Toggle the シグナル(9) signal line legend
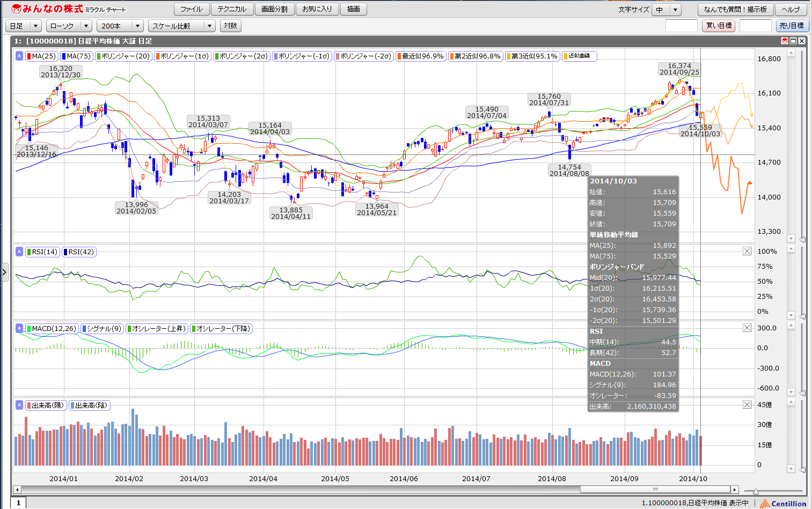The width and height of the screenshot is (812, 509). (x=102, y=328)
